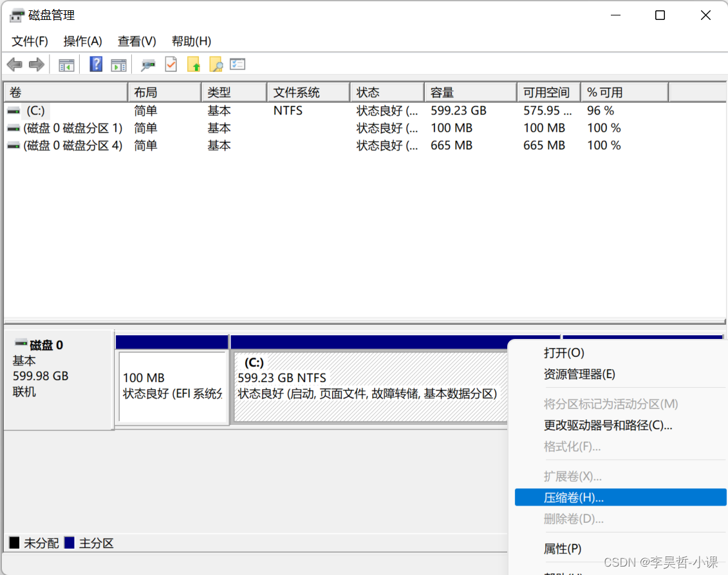
Task: Click the NTFS file system cell
Action: (x=288, y=111)
